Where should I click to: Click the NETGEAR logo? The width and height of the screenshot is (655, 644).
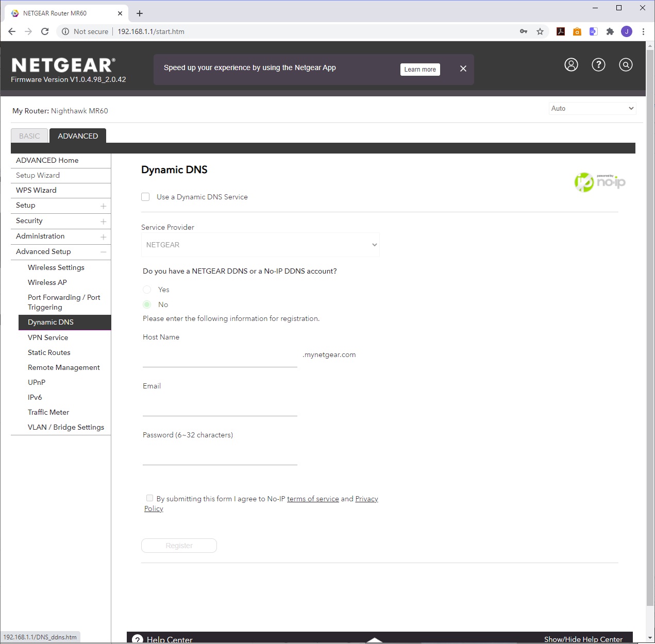63,65
